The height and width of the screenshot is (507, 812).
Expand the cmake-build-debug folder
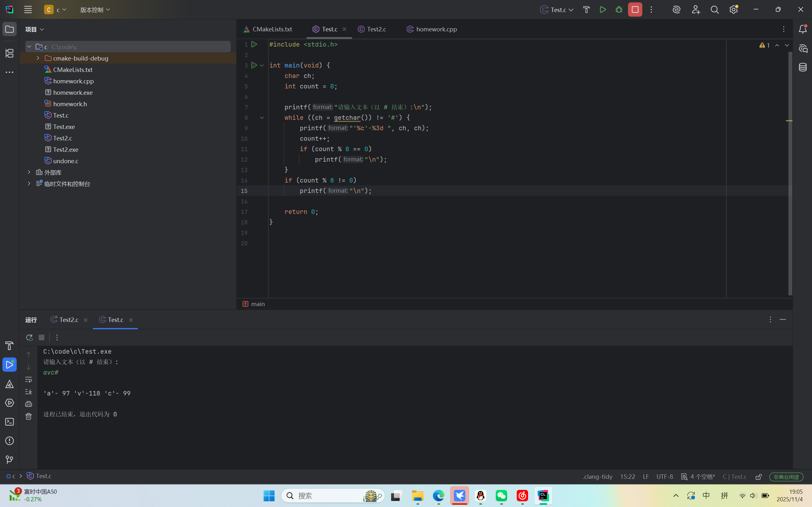pyautogui.click(x=38, y=58)
